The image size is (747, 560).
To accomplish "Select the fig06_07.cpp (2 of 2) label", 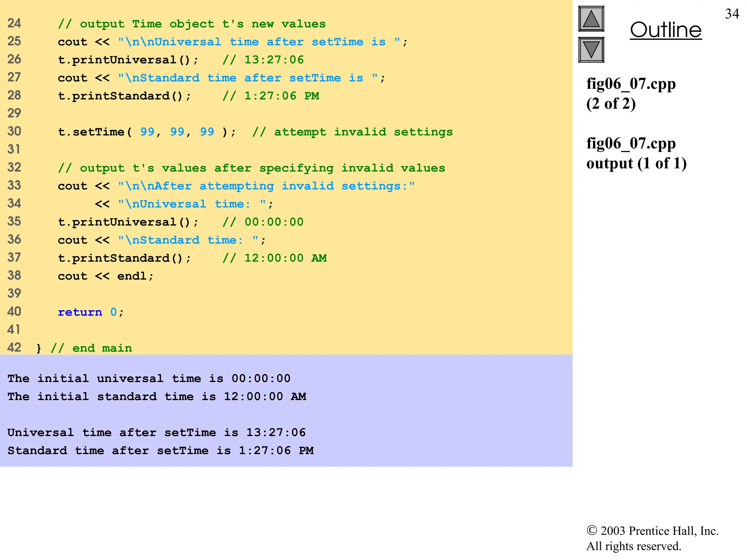I will [x=631, y=94].
